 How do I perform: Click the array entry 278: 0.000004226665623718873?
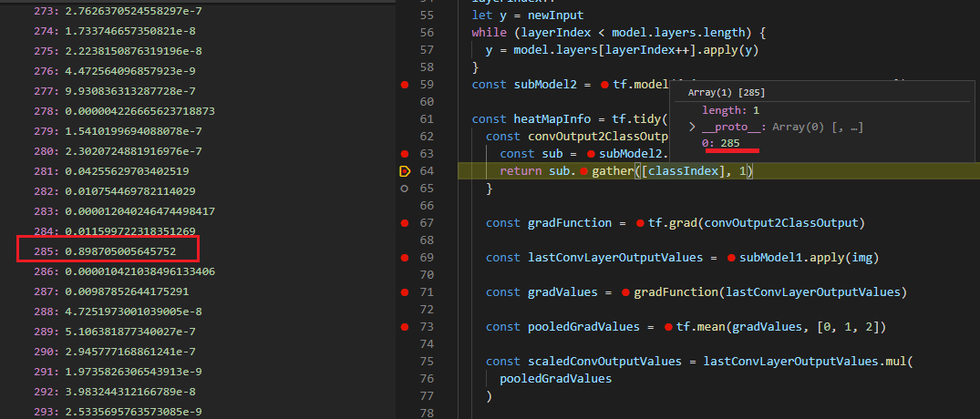pyautogui.click(x=125, y=111)
